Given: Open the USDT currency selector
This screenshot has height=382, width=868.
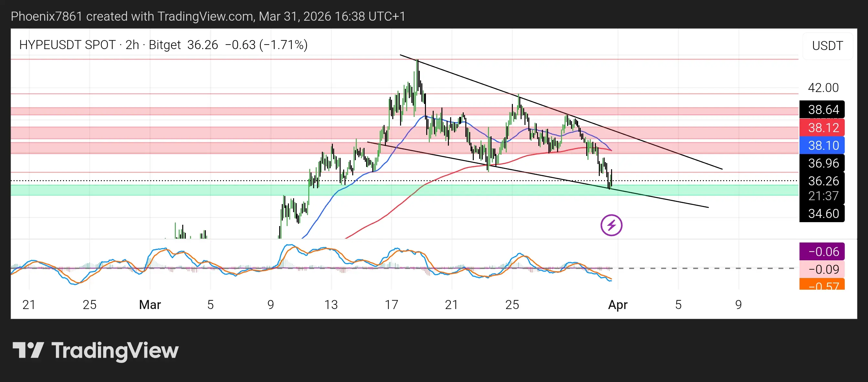Looking at the screenshot, I should coord(827,46).
